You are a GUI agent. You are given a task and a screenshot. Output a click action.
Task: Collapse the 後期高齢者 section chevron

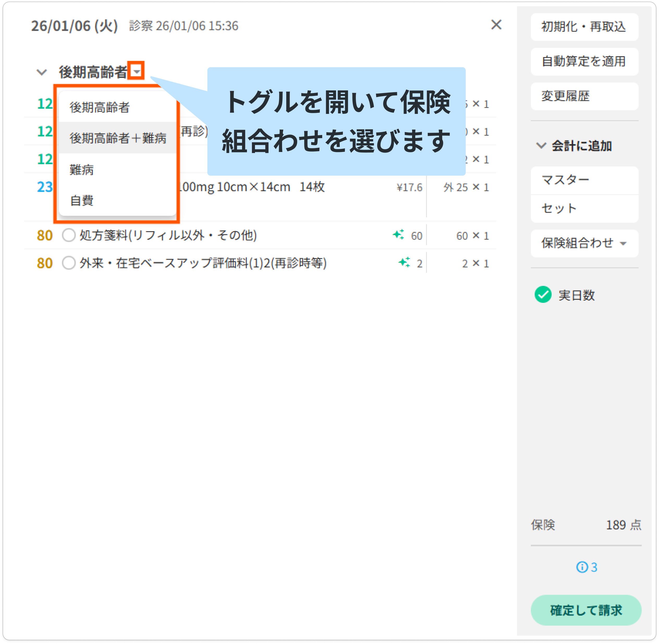point(42,72)
